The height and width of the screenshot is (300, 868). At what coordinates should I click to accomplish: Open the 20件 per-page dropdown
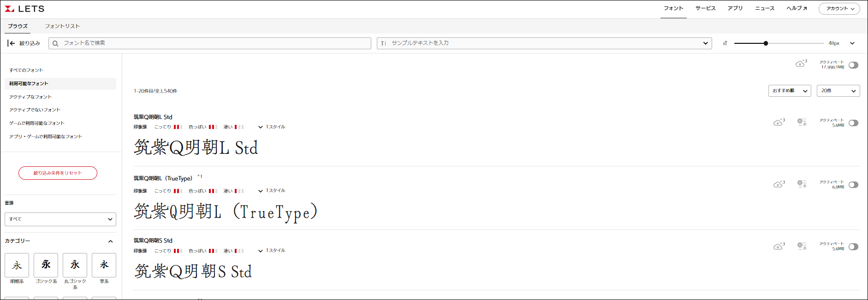(838, 91)
